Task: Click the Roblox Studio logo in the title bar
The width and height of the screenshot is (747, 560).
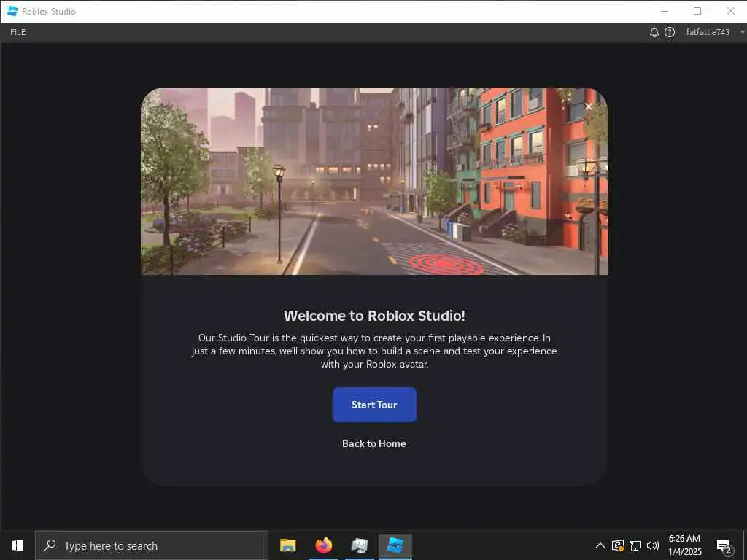Action: 12,11
